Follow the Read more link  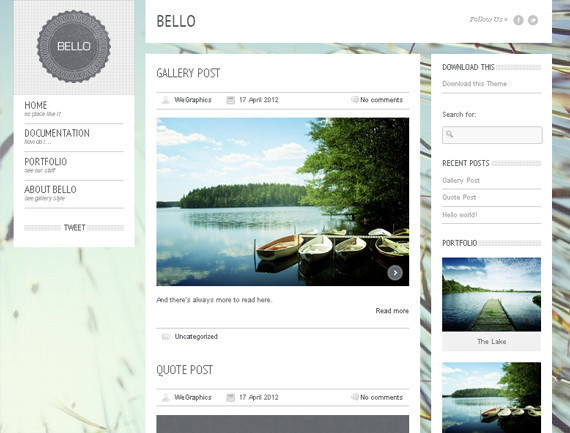pyautogui.click(x=392, y=311)
